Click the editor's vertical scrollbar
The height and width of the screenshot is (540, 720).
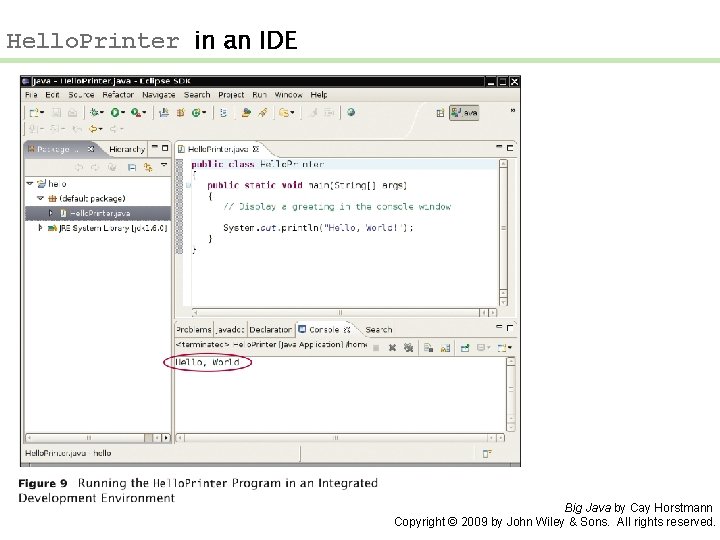(503, 232)
